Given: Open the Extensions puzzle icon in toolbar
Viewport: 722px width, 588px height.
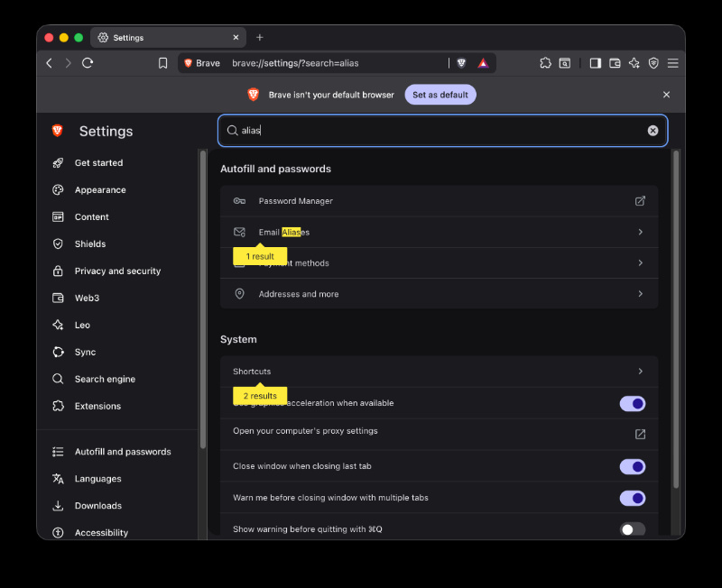Looking at the screenshot, I should pos(545,63).
